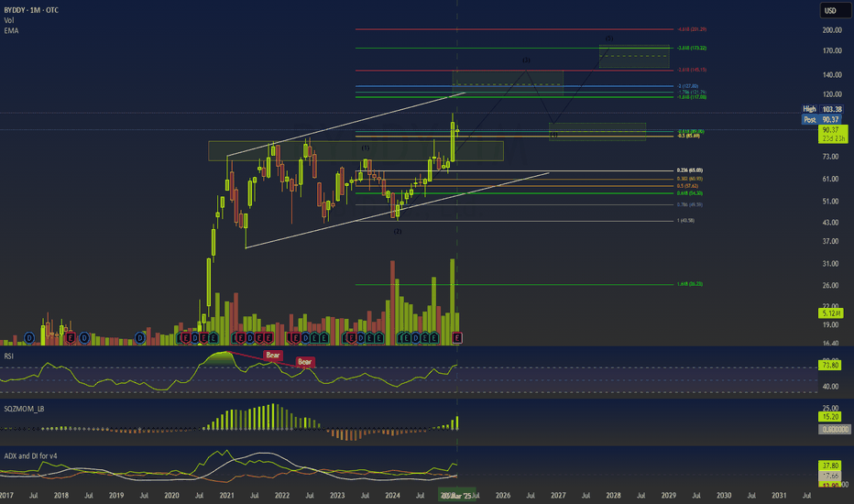The height and width of the screenshot is (504, 854).
Task: Select the 1.618 (26.23) Fibonacci level label
Action: point(689,284)
